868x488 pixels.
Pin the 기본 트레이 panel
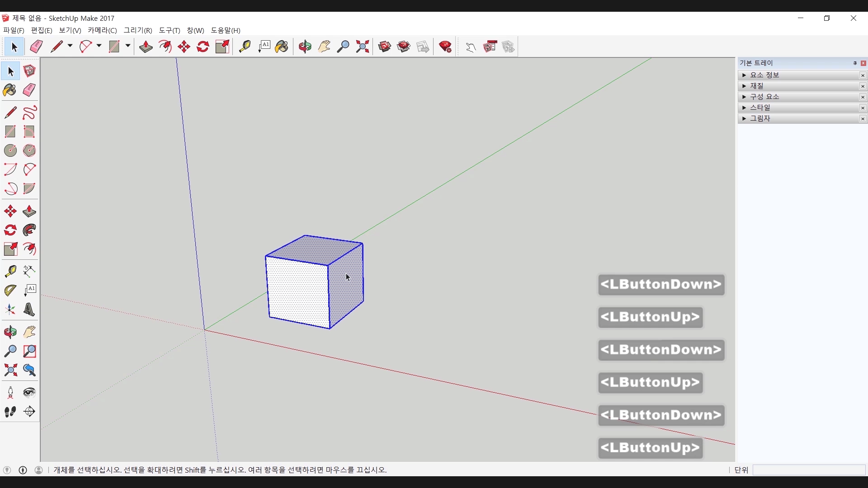pyautogui.click(x=855, y=63)
